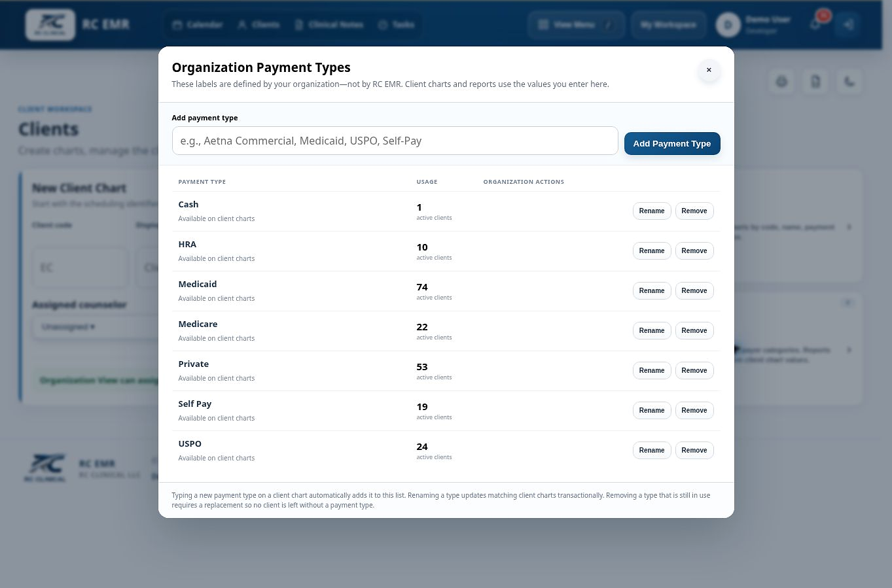Click the Self Pay payment type name

(195, 404)
